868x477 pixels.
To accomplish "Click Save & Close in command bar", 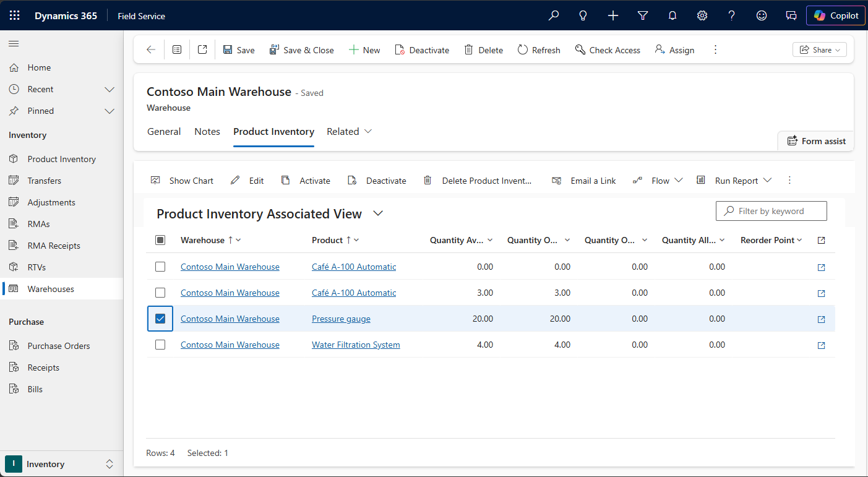I will coord(301,50).
